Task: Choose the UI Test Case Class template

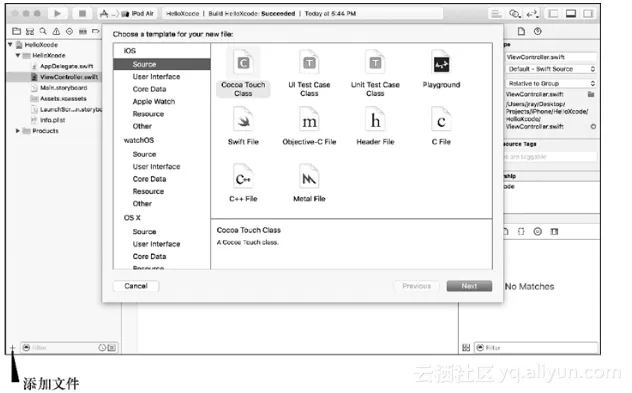Action: click(309, 73)
